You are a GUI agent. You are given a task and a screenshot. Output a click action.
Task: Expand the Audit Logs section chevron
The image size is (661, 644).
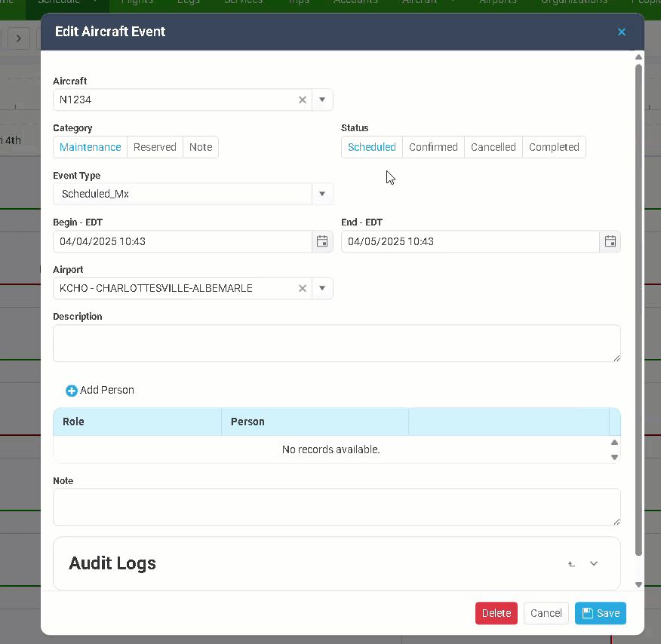[594, 564]
